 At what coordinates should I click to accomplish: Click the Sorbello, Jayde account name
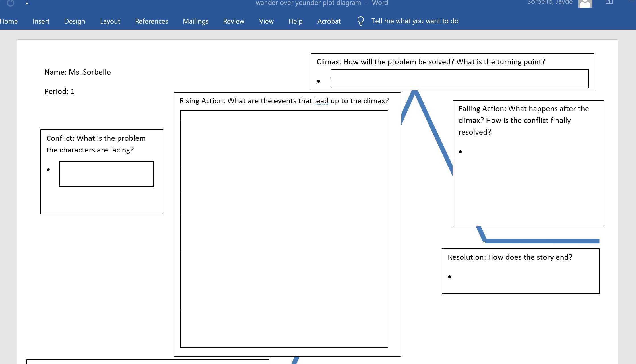coord(550,3)
